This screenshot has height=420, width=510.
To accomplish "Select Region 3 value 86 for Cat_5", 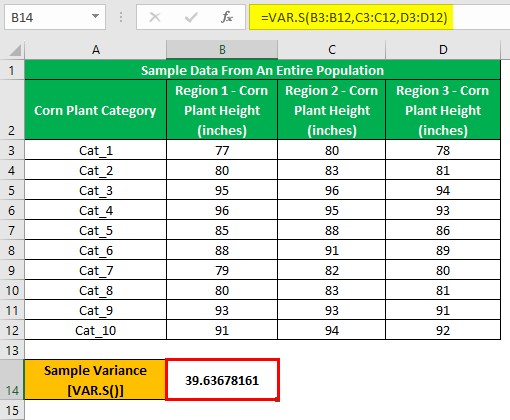I will (443, 230).
